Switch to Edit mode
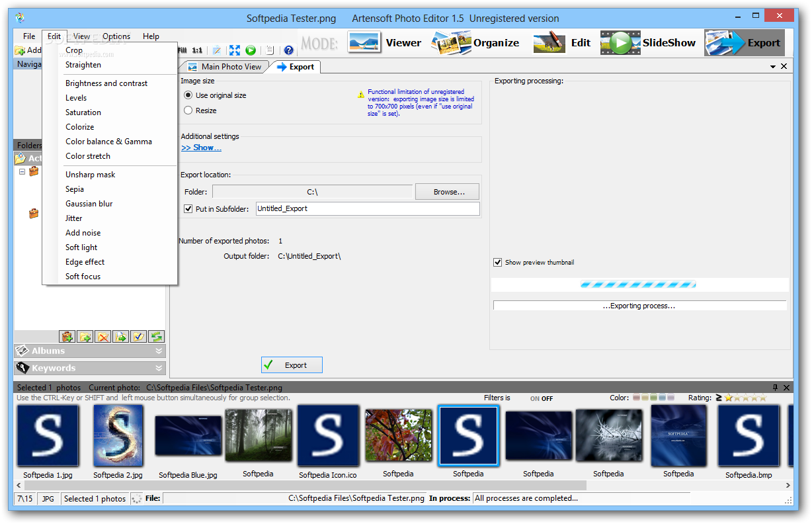The image size is (812, 524). [561, 43]
